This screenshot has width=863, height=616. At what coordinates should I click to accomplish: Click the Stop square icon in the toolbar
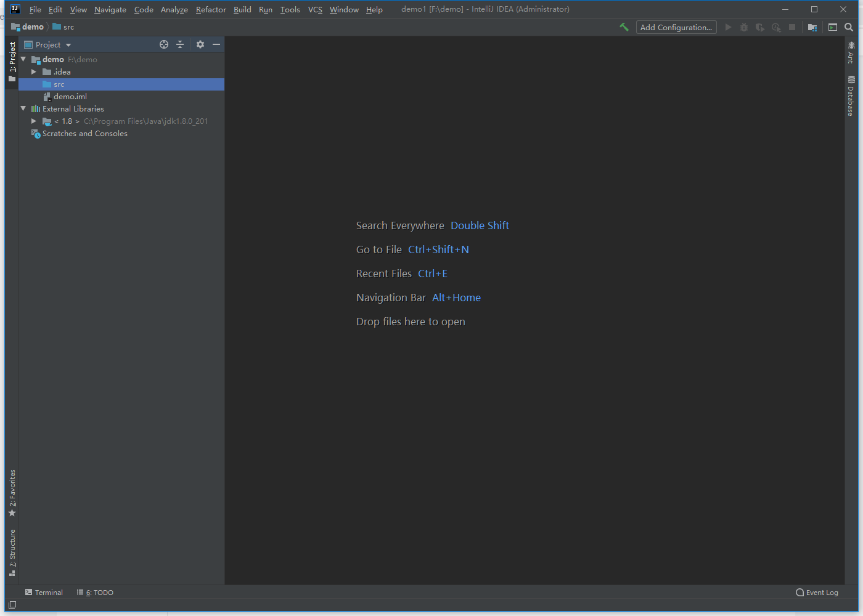coord(792,27)
